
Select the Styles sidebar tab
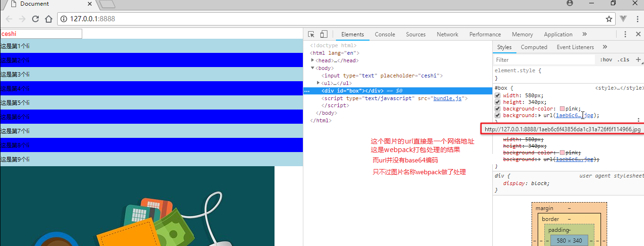(504, 47)
